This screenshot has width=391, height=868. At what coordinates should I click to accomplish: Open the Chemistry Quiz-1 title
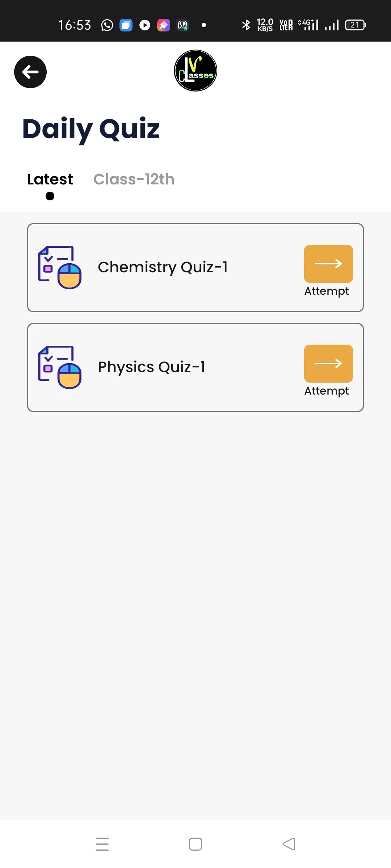pyautogui.click(x=163, y=267)
